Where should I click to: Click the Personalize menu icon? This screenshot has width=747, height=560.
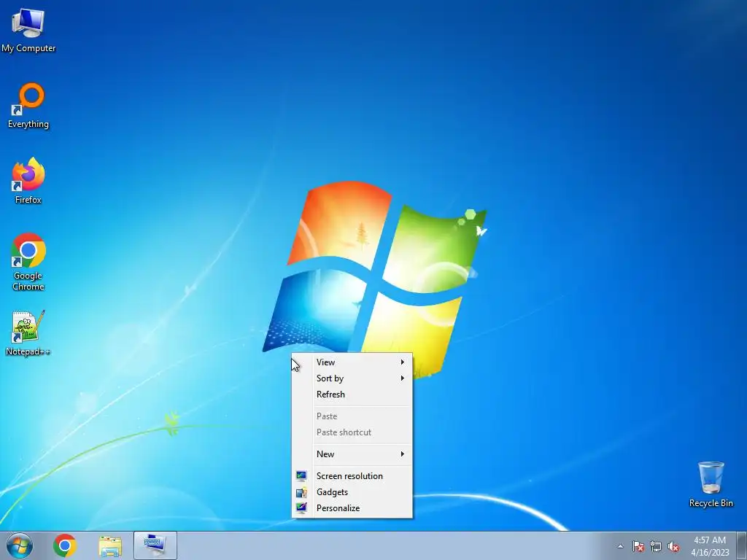[301, 508]
